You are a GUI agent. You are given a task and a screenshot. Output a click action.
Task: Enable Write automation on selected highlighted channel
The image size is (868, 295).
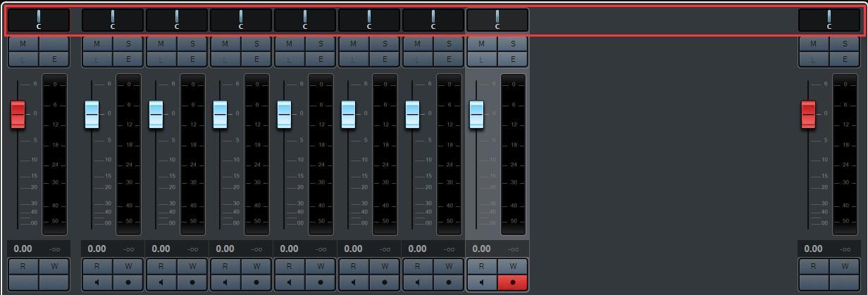coord(512,267)
